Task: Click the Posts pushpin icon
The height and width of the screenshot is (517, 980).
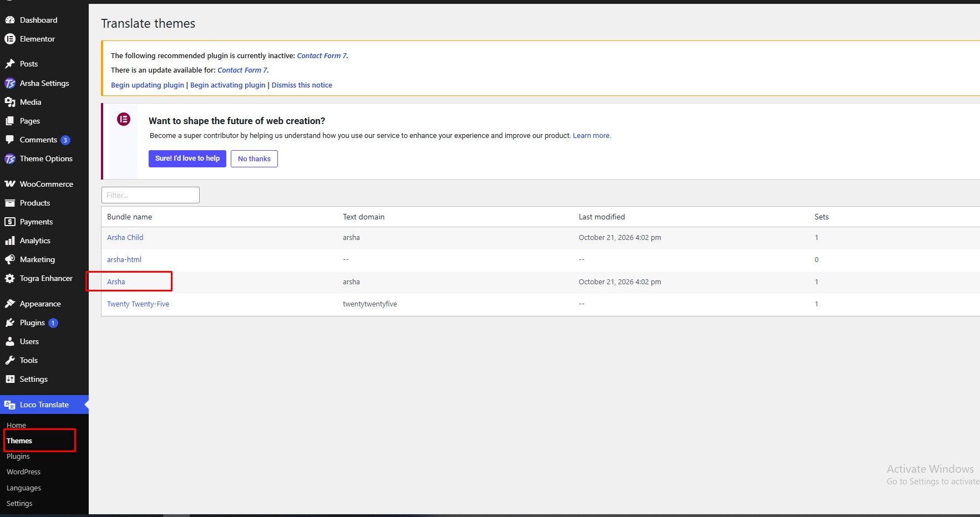Action: [x=9, y=64]
